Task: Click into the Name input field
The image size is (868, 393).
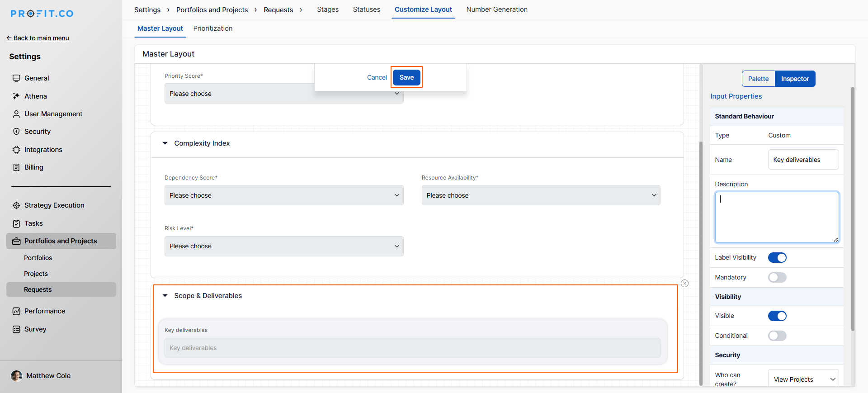Action: click(803, 160)
